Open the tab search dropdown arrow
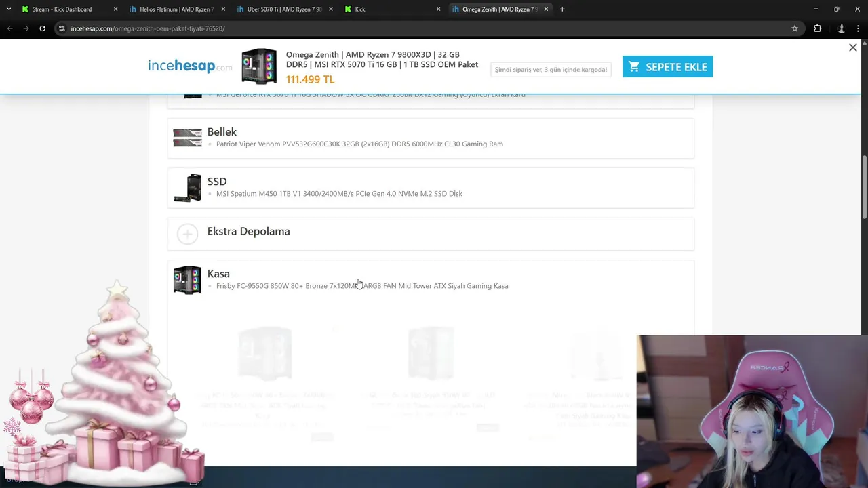Viewport: 868px width, 488px height. tap(9, 9)
